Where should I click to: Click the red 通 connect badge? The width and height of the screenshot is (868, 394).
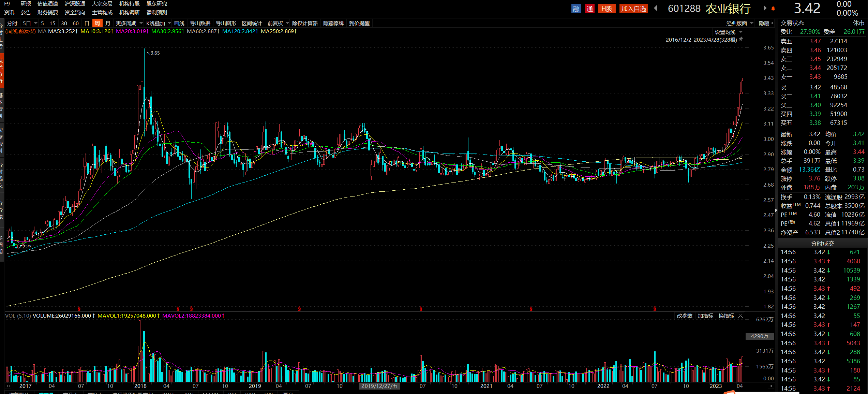click(x=589, y=9)
